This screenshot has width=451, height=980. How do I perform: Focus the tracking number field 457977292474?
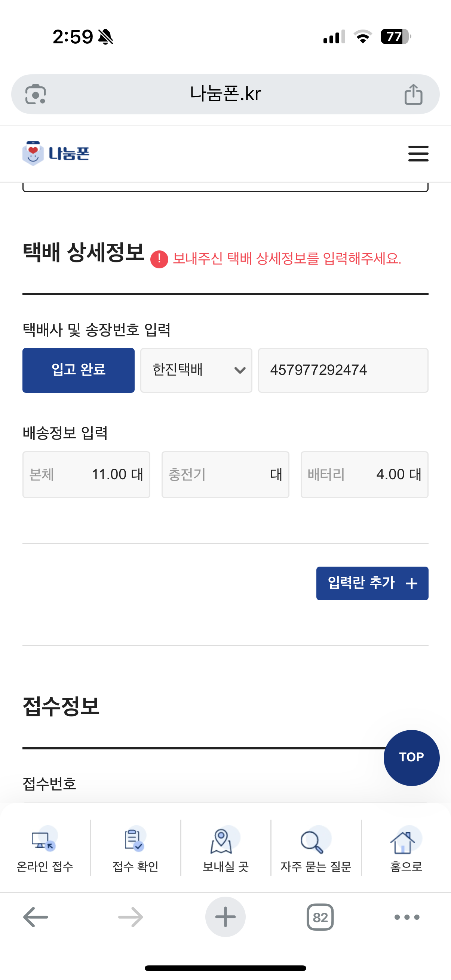(x=343, y=370)
